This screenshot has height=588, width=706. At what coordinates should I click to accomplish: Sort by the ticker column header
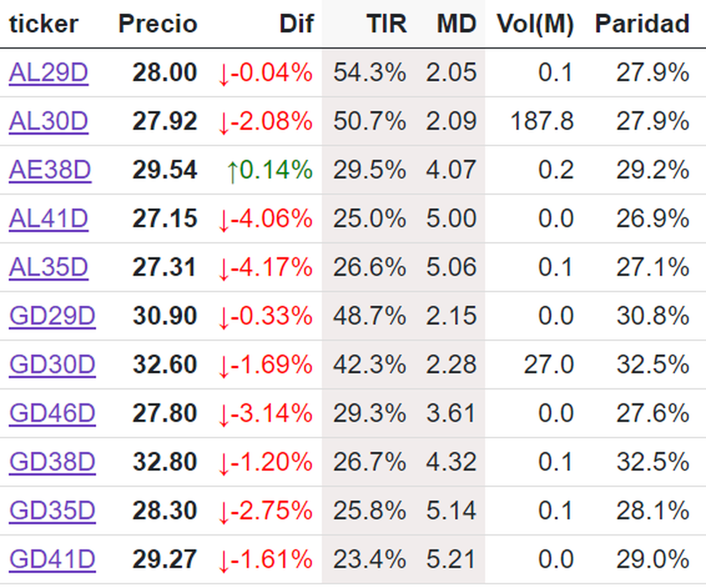coord(43,24)
